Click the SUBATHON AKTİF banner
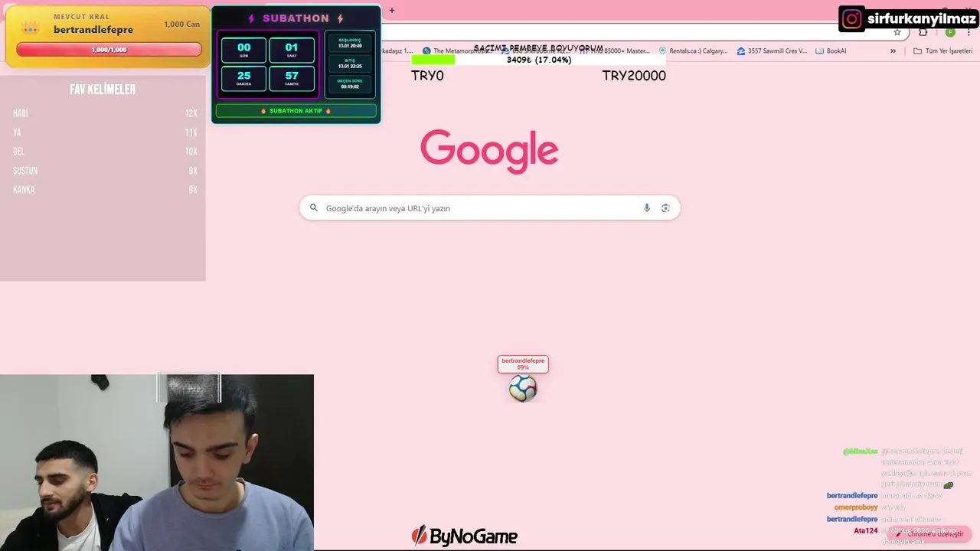This screenshot has width=980, height=551. pyautogui.click(x=296, y=111)
